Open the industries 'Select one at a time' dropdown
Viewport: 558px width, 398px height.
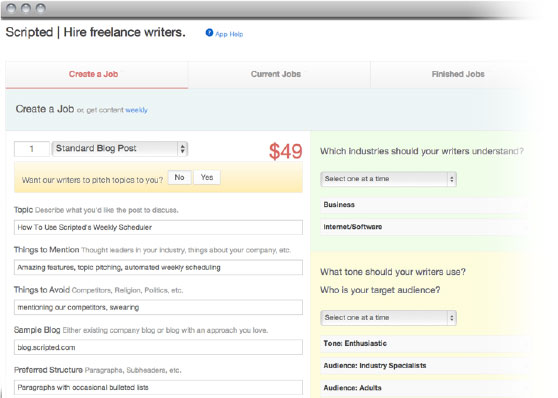[x=388, y=179]
